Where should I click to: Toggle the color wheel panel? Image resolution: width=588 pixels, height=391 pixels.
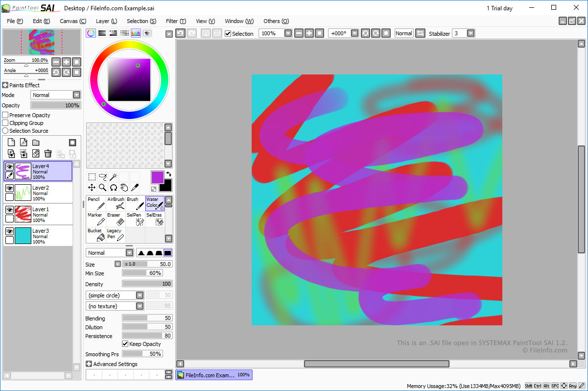pyautogui.click(x=91, y=33)
